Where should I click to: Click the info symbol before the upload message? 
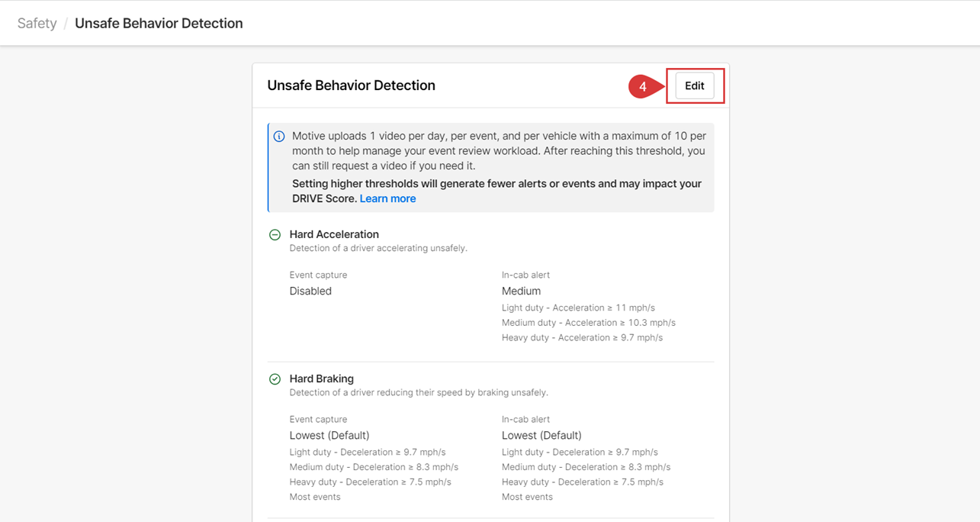pyautogui.click(x=279, y=136)
